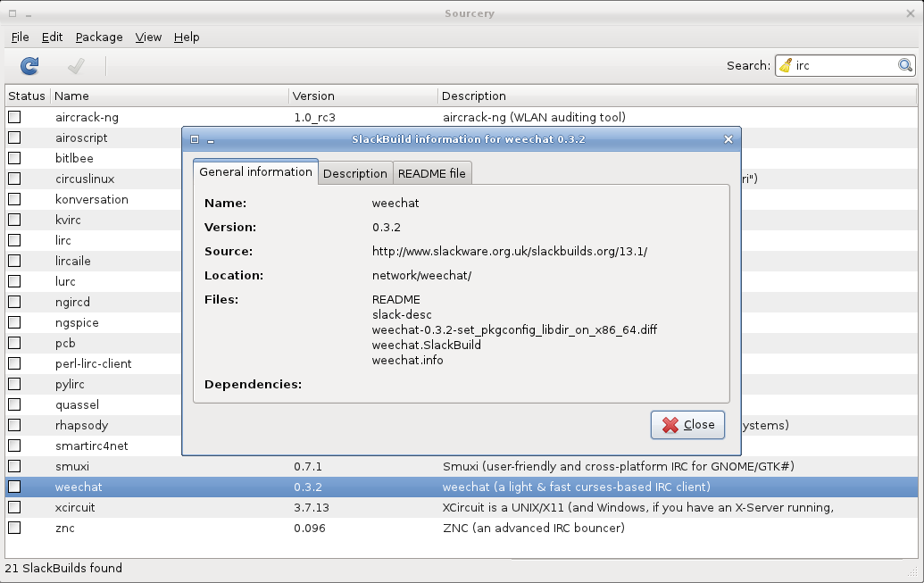Click the window resize grip in the corner
This screenshot has width=924, height=583.
[912, 571]
